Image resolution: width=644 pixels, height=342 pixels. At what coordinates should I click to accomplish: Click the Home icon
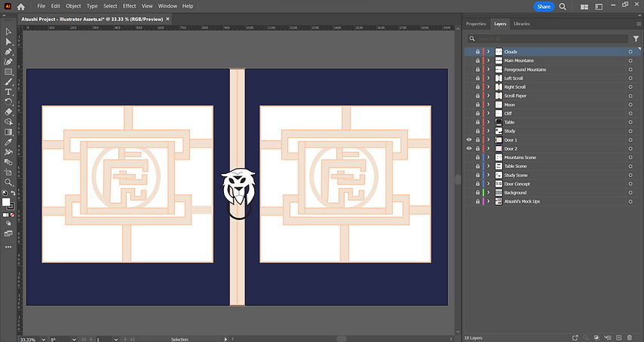coord(21,7)
